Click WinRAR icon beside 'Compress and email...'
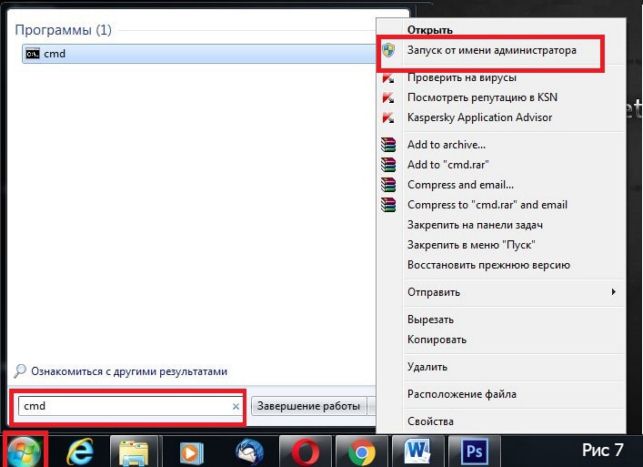Screen dimensions: 643x467 click(388, 185)
